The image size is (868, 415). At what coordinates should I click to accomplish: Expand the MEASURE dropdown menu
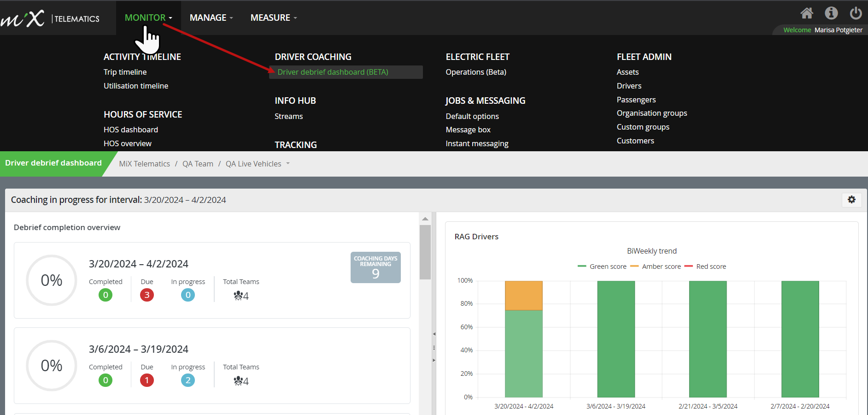click(274, 18)
